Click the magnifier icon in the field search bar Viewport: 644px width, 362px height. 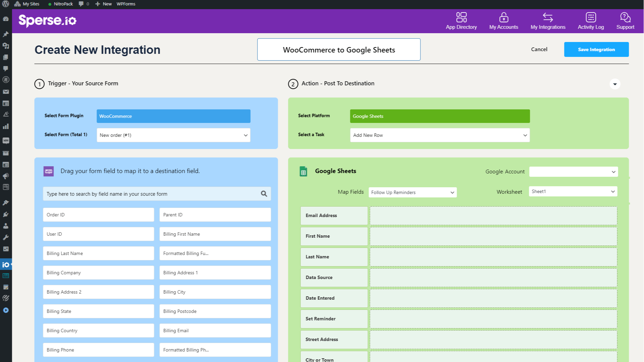pyautogui.click(x=264, y=194)
